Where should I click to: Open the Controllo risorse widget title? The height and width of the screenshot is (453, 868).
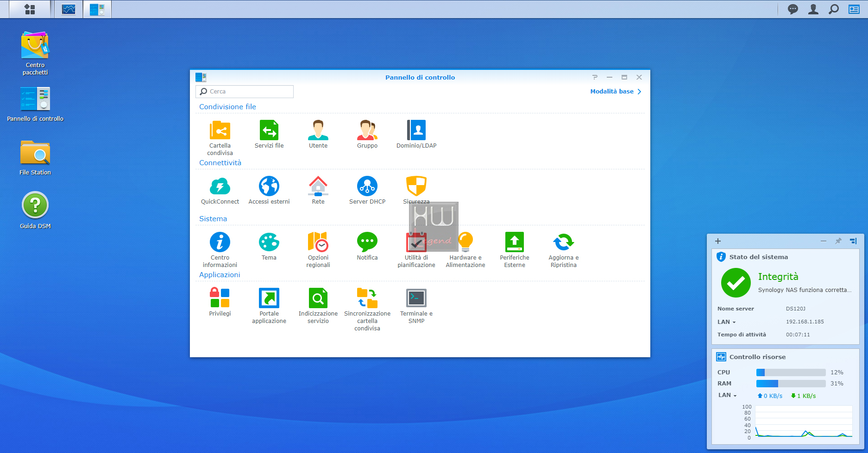757,357
